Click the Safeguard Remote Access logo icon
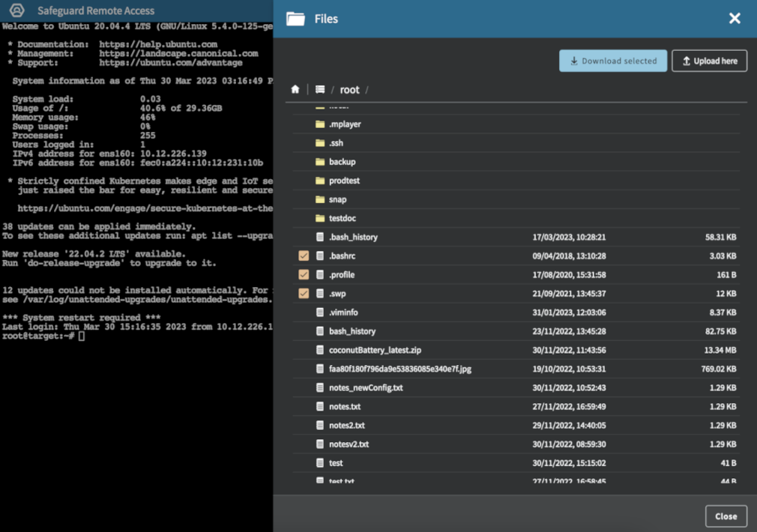 (x=17, y=10)
